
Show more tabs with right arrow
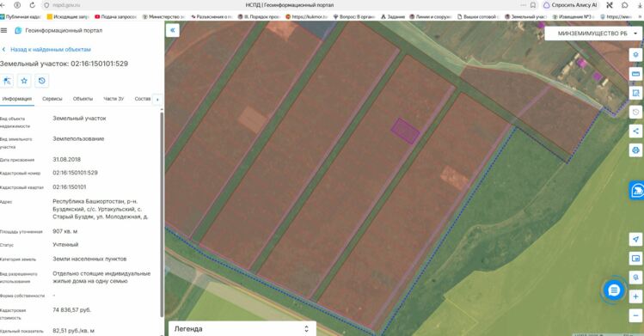point(157,100)
